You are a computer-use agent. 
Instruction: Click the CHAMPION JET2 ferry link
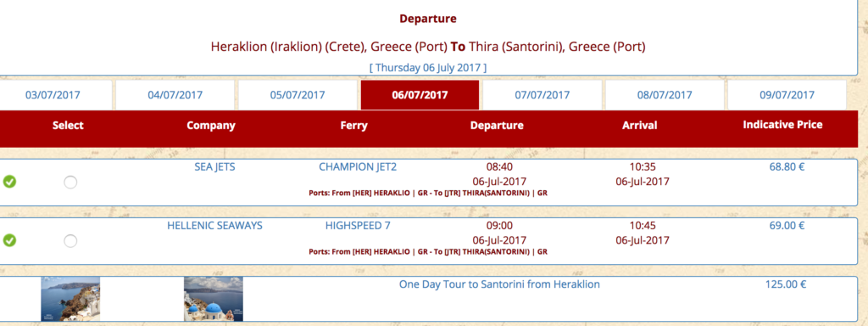coord(359,167)
